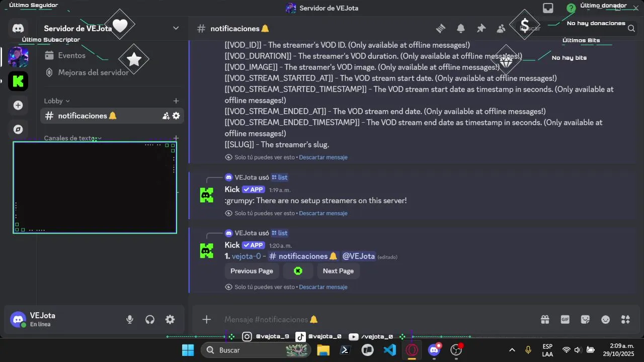The width and height of the screenshot is (644, 362).
Task: Click the Kick username on 1:19 a.m. message
Action: coord(232,190)
